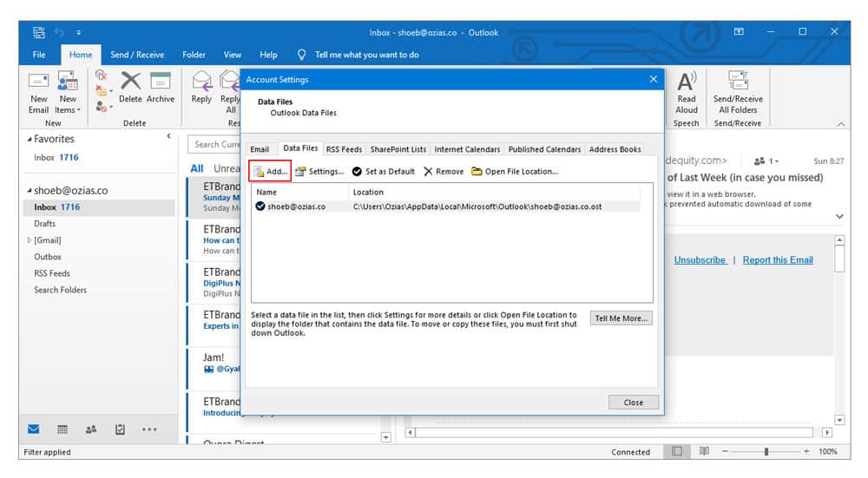Expand the message header down chevron
The image size is (868, 478).
[839, 216]
